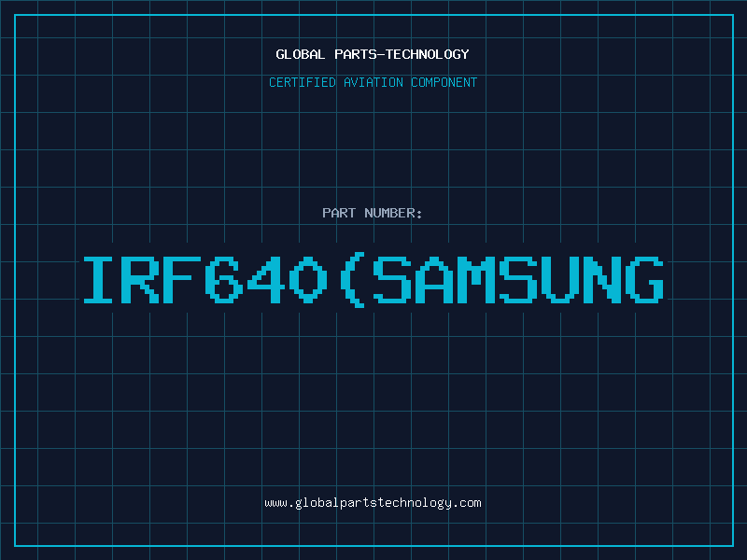Select the CERTIFIED AVIATION COMPONENT subtitle
The image size is (747, 560).
pos(373,82)
